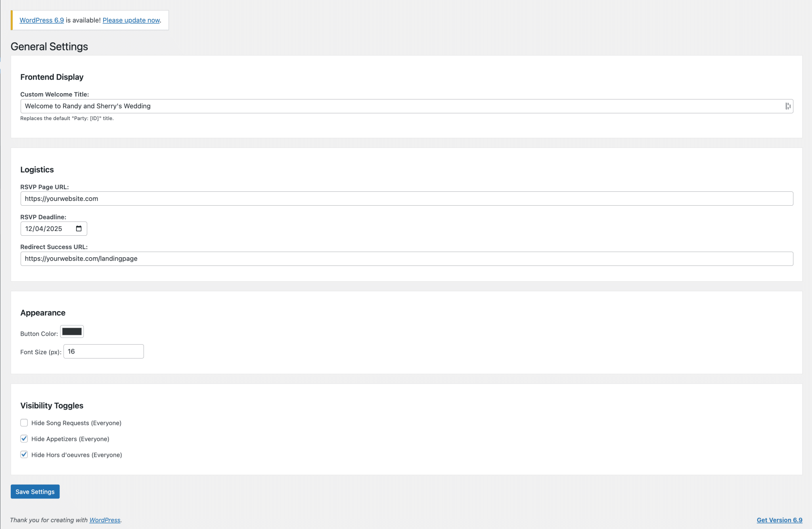Click into the Custom Welcome Title field

pos(396,106)
